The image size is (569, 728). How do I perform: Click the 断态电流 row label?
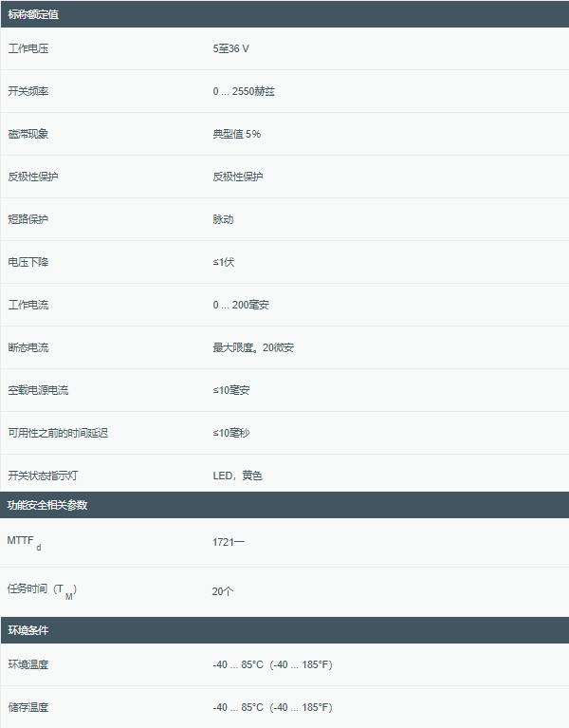point(28,347)
